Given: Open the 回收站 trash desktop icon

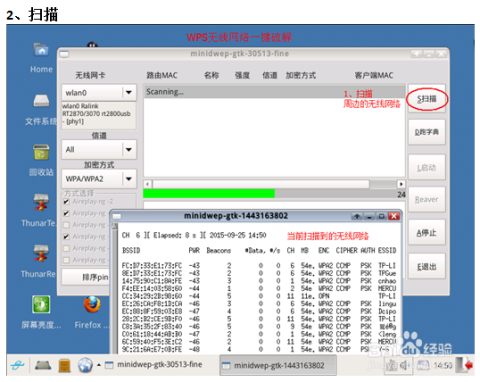Looking at the screenshot, I should pos(41,152).
